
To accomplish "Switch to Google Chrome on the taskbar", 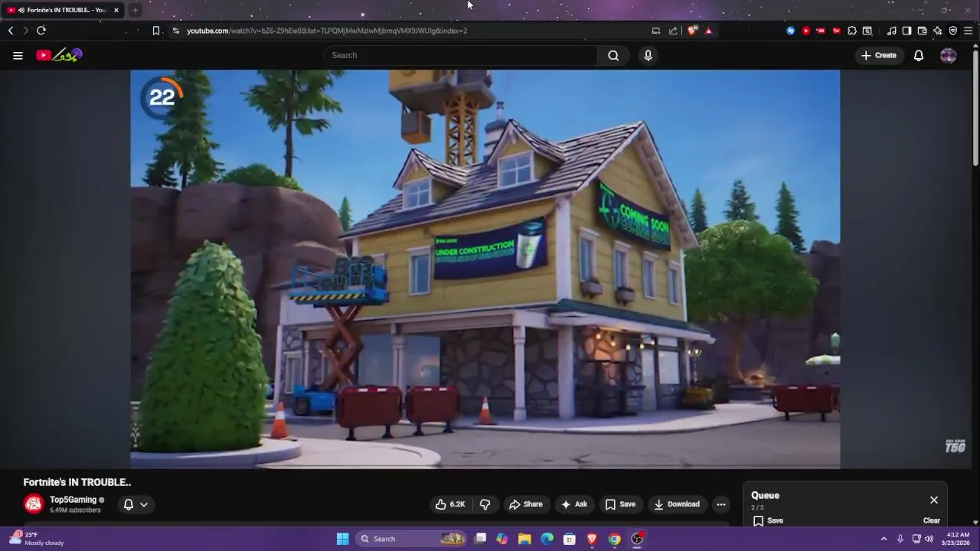I will [x=614, y=539].
